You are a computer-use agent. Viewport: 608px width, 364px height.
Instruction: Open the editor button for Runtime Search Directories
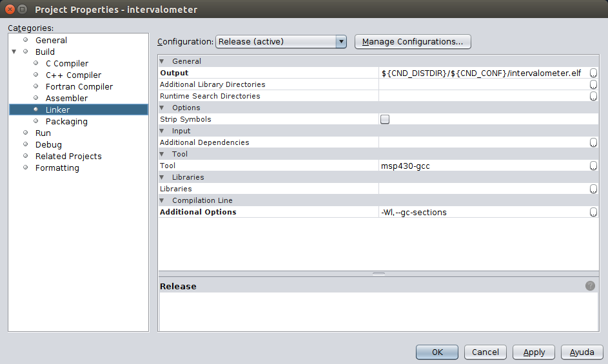[x=593, y=97]
